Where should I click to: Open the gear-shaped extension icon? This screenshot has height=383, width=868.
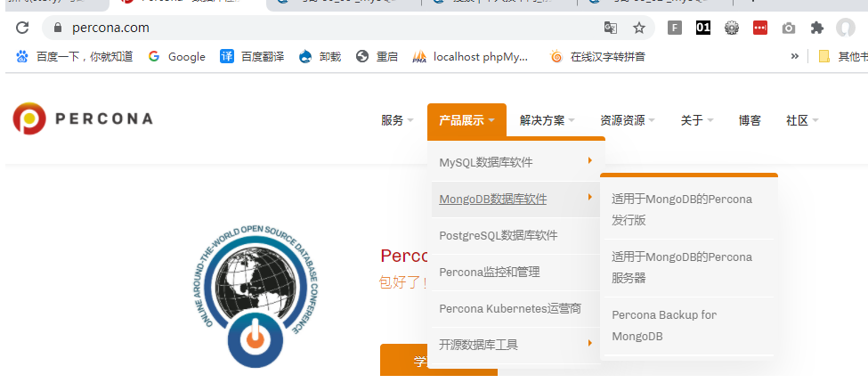(x=732, y=28)
